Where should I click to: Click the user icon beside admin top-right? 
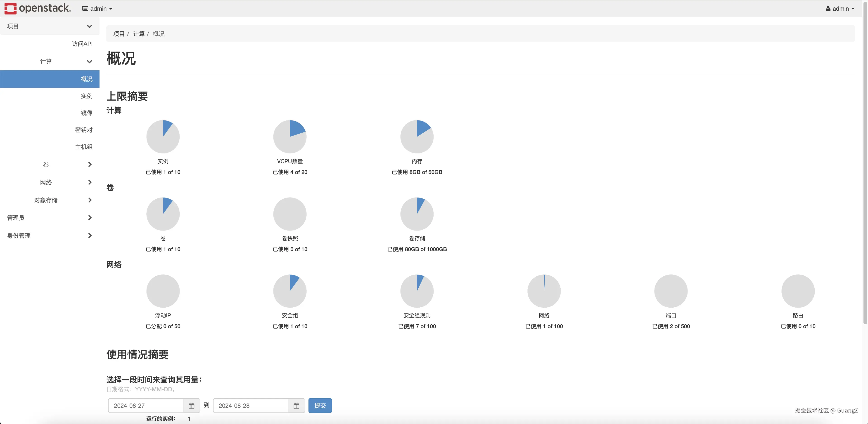coord(828,9)
